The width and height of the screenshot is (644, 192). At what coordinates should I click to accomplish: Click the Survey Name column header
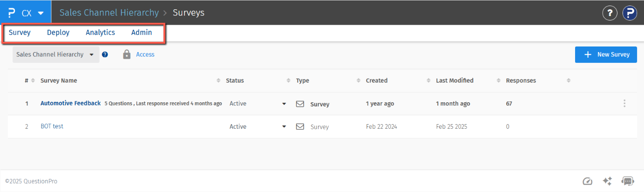(x=59, y=80)
